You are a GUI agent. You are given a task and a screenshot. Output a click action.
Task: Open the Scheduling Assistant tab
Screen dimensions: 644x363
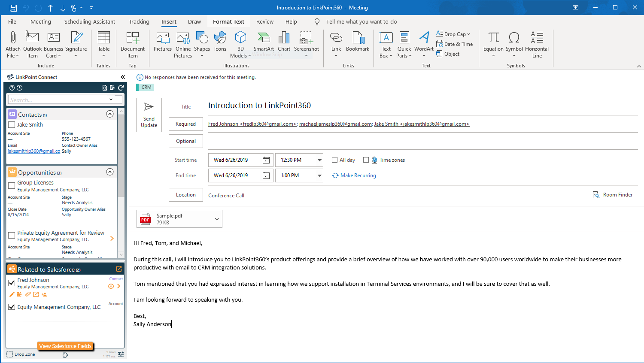coord(90,22)
